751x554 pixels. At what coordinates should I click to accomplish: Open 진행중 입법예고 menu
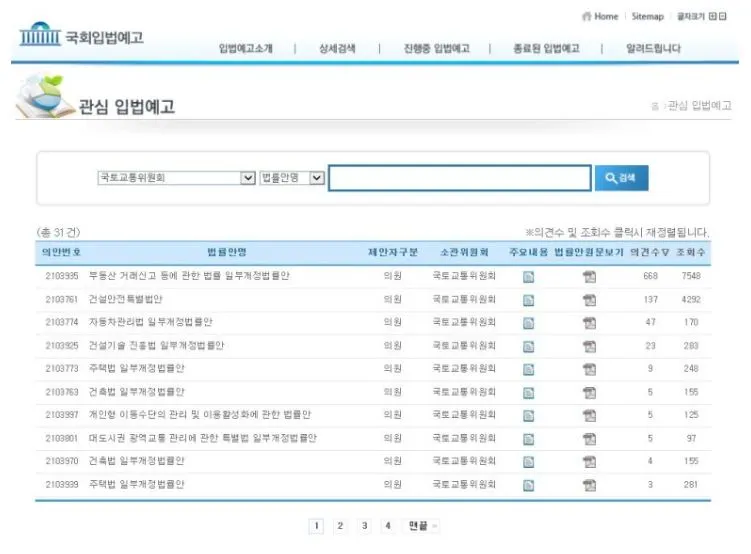point(436,48)
